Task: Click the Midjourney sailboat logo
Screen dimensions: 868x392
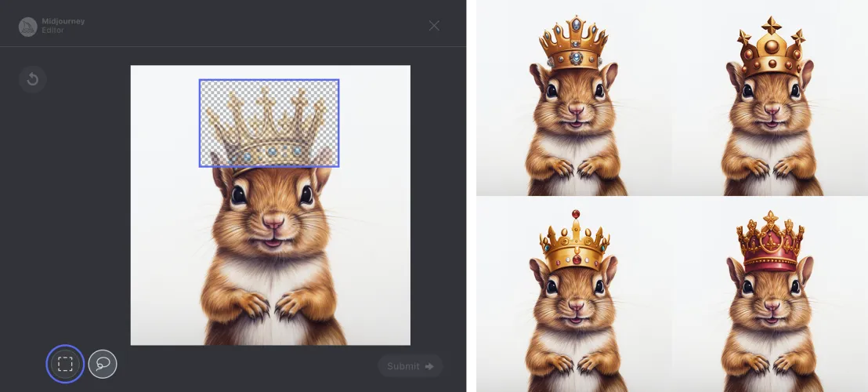Action: coord(28,26)
